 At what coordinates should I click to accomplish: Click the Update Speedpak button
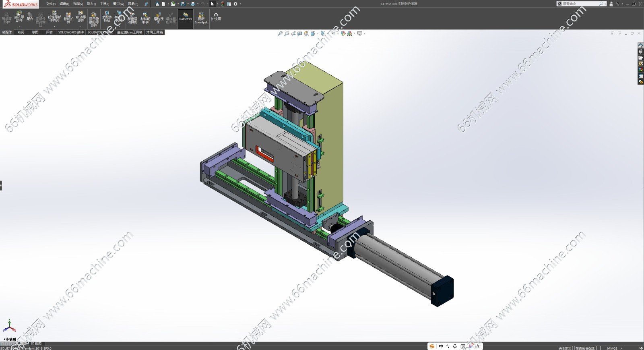(x=201, y=18)
